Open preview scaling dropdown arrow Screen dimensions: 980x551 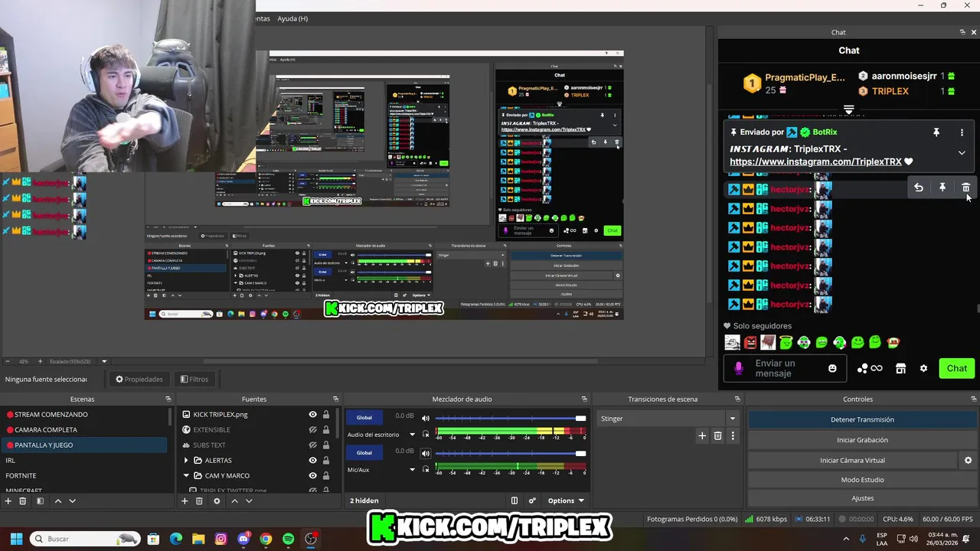click(x=104, y=361)
